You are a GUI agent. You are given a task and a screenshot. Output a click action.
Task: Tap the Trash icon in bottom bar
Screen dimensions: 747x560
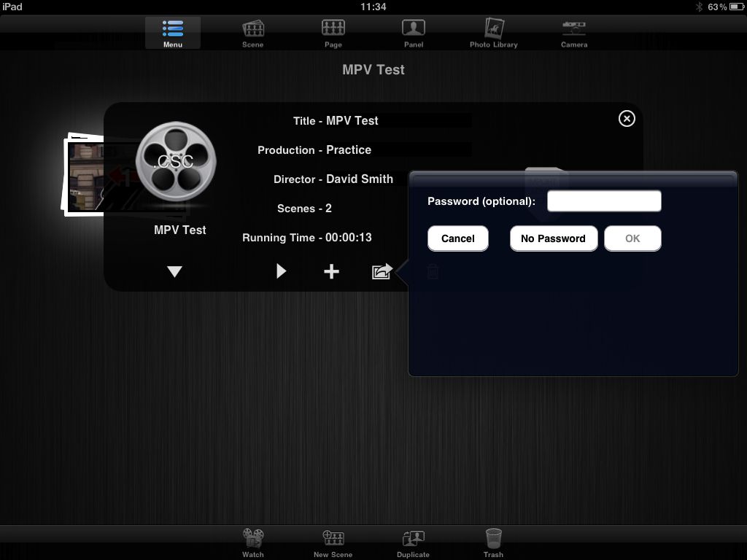(x=494, y=542)
